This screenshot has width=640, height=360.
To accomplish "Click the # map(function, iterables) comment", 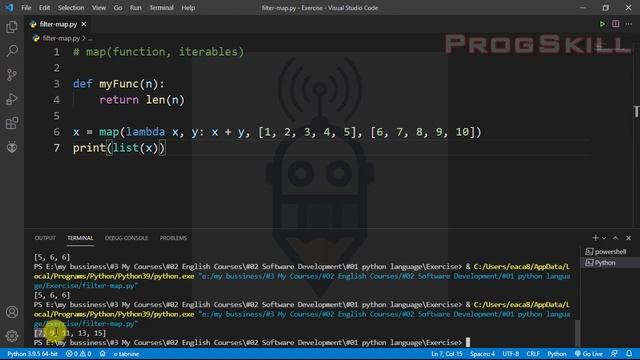I will [x=158, y=52].
